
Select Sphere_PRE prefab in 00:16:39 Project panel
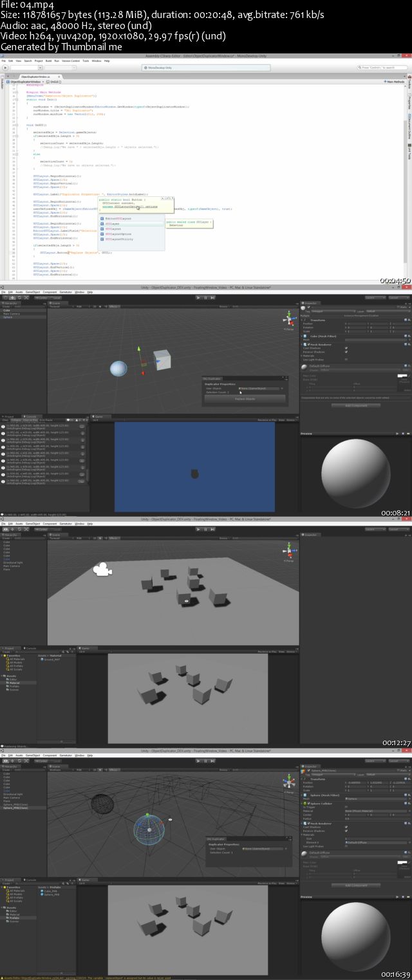[x=50, y=894]
